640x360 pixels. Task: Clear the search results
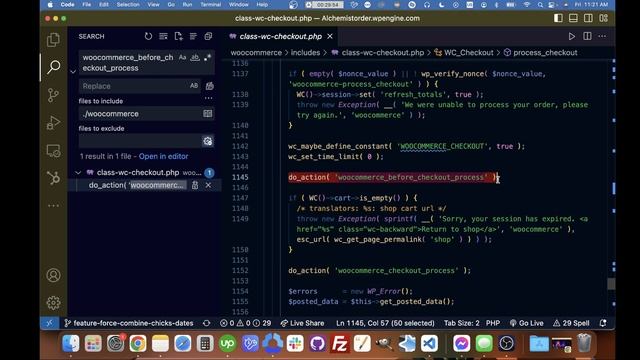pos(163,36)
